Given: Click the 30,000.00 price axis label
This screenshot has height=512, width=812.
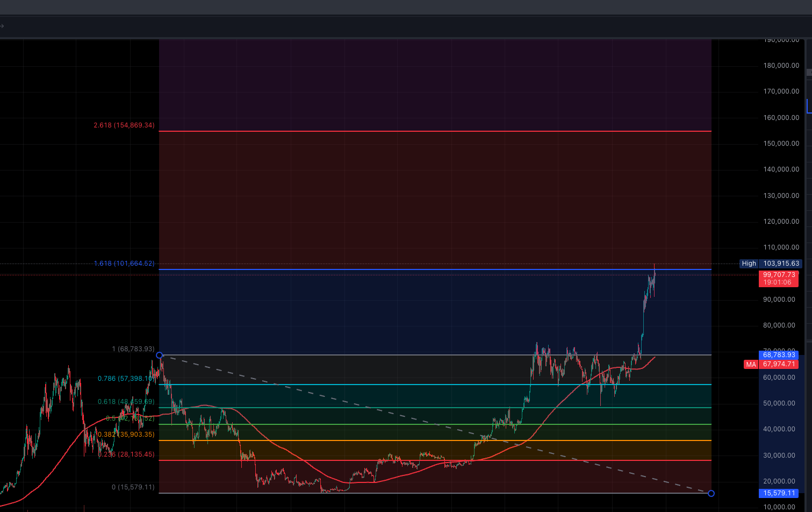Looking at the screenshot, I should [779, 456].
